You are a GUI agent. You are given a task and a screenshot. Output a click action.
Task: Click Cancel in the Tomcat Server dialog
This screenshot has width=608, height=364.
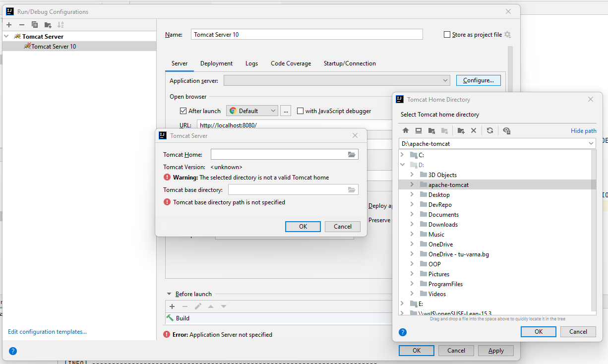tap(343, 226)
